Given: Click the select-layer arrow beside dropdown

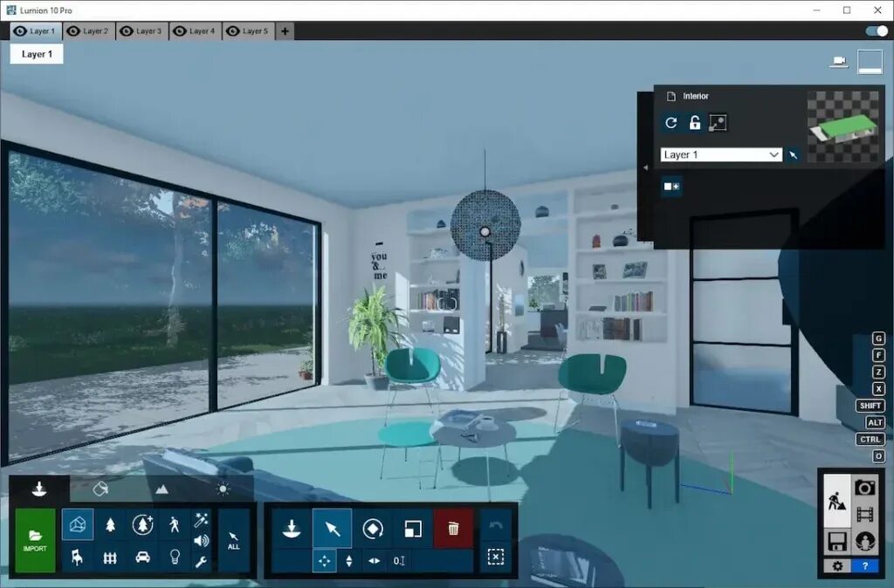Looking at the screenshot, I should point(793,154).
